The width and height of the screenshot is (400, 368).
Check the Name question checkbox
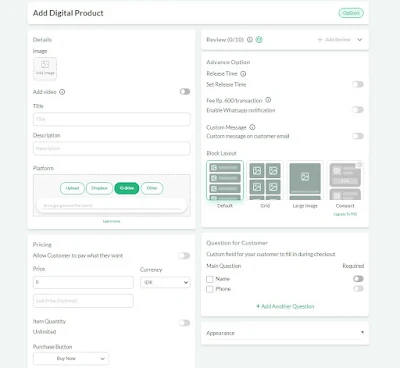tap(210, 279)
